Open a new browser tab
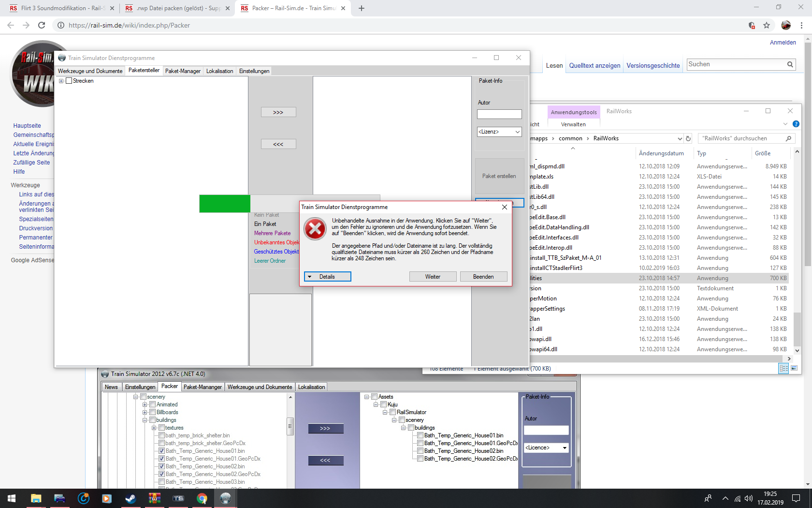812x508 pixels. tap(361, 8)
